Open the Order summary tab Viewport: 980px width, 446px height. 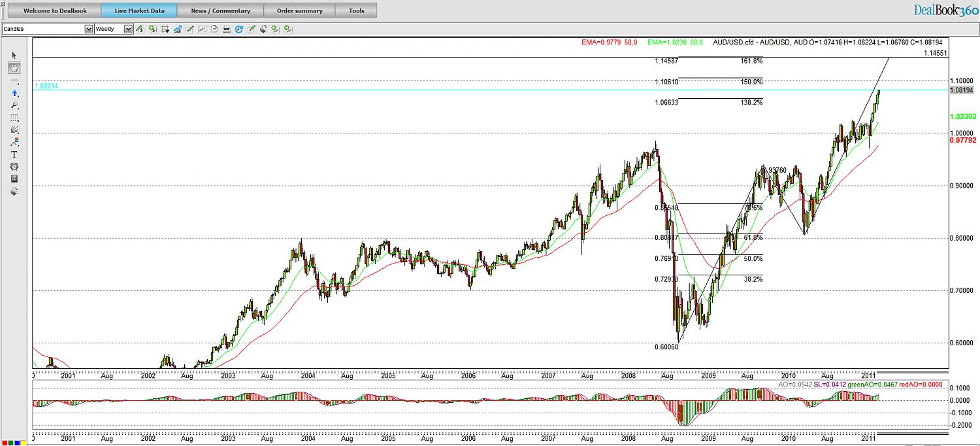click(300, 10)
